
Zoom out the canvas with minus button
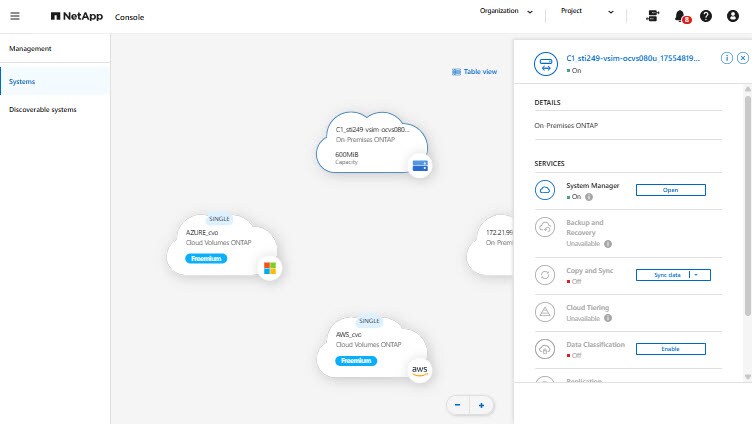coord(458,405)
